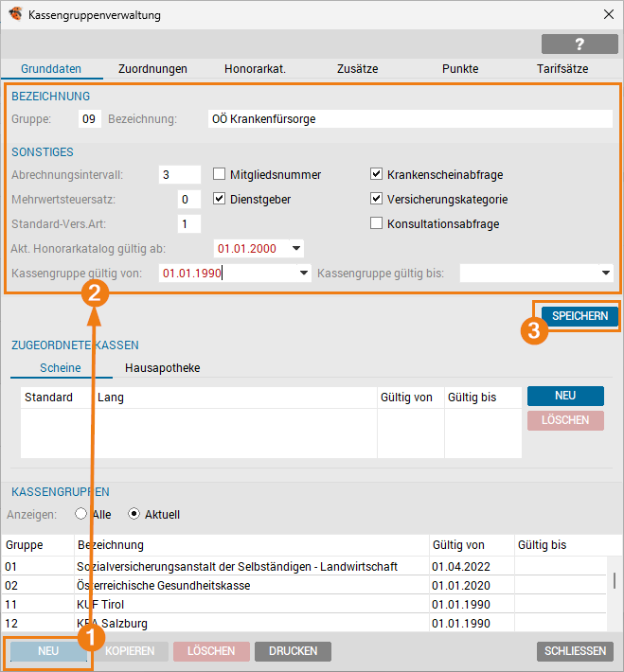Open the Tarifsätze tab
Screen dimensions: 624x672
point(562,68)
